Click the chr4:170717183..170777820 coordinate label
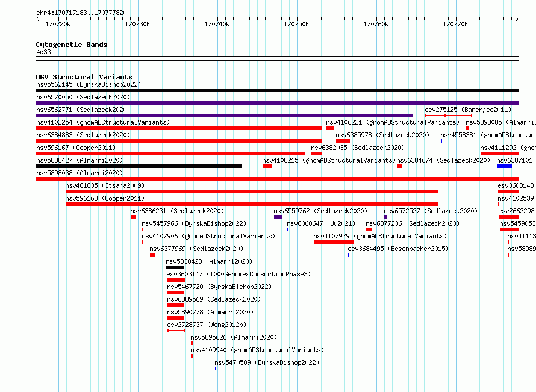The height and width of the screenshot is (392, 536). click(x=81, y=13)
